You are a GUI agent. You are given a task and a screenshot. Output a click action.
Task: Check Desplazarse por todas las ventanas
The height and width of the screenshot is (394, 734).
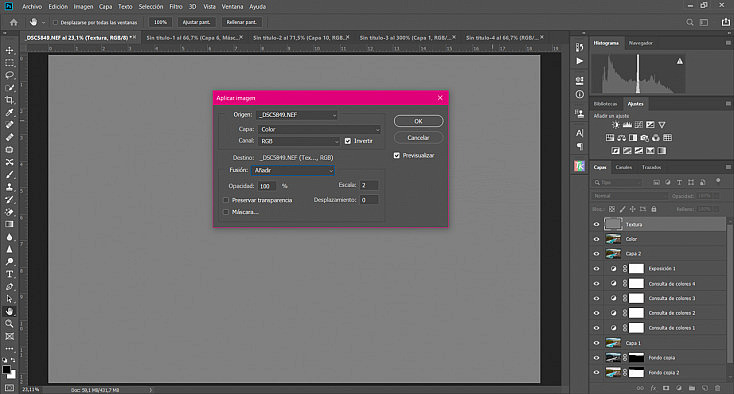(55, 22)
